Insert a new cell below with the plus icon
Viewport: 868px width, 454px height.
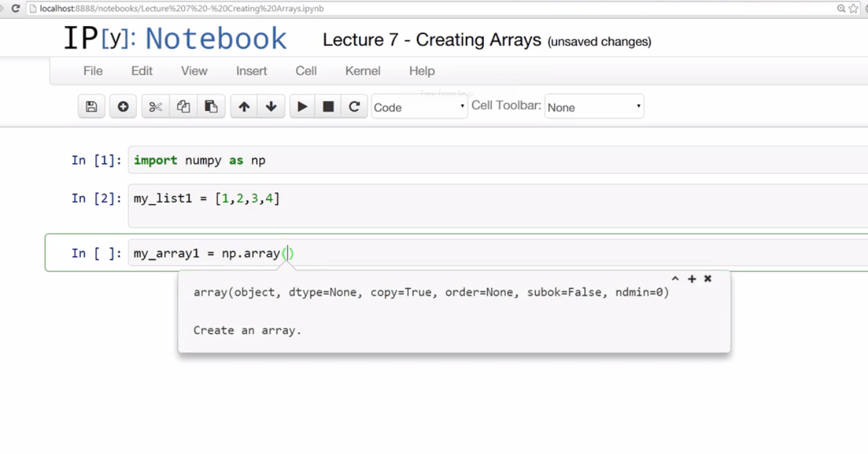coord(123,106)
